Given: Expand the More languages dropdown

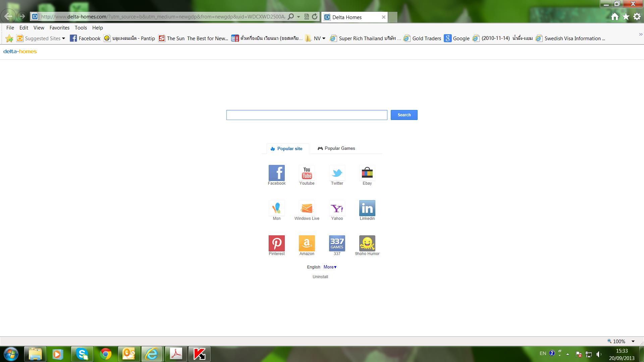Looking at the screenshot, I should pyautogui.click(x=330, y=267).
